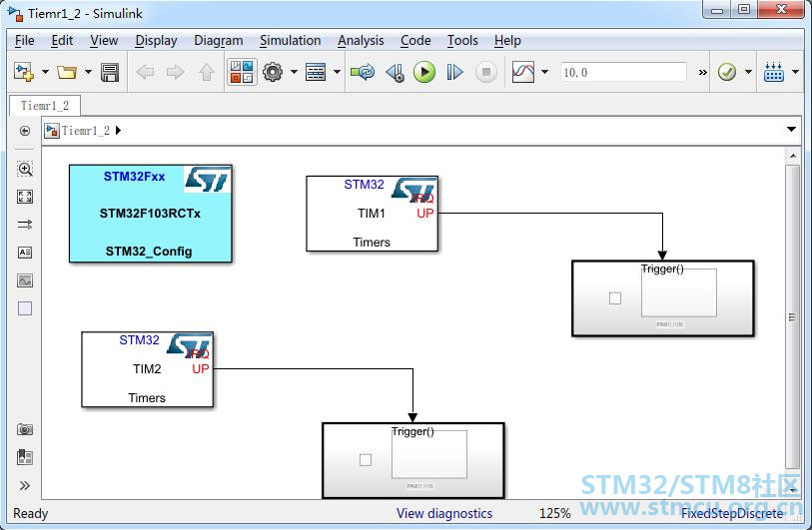Select the STM32_Config block

coord(151,214)
